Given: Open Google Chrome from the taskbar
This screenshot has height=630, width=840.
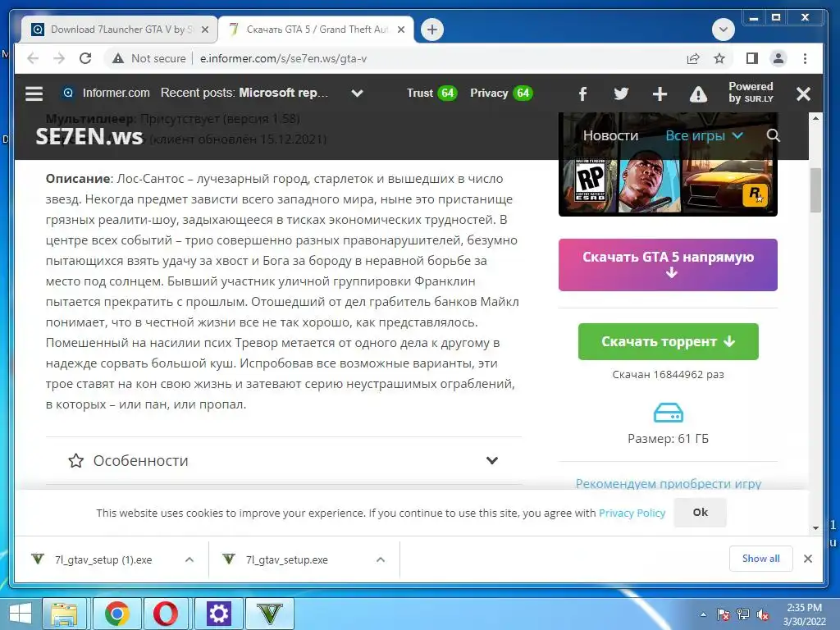Looking at the screenshot, I should tap(116, 614).
